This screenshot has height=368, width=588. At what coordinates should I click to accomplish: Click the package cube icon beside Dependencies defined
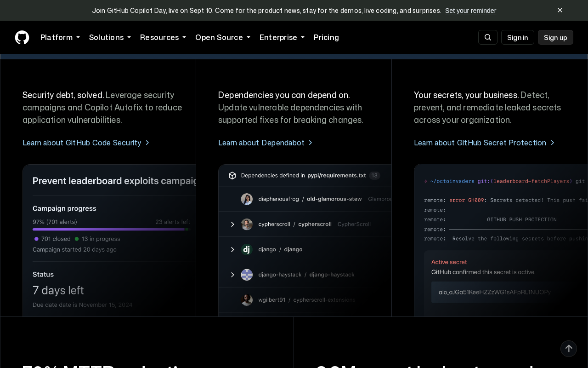(x=232, y=175)
